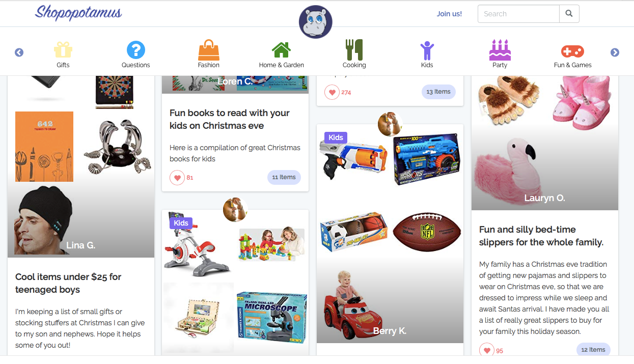The height and width of the screenshot is (364, 634).
Task: Click into the Search input field
Action: tap(518, 14)
